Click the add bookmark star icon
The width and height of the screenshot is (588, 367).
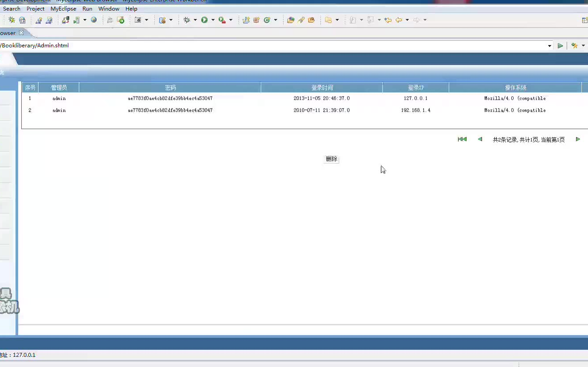(575, 46)
